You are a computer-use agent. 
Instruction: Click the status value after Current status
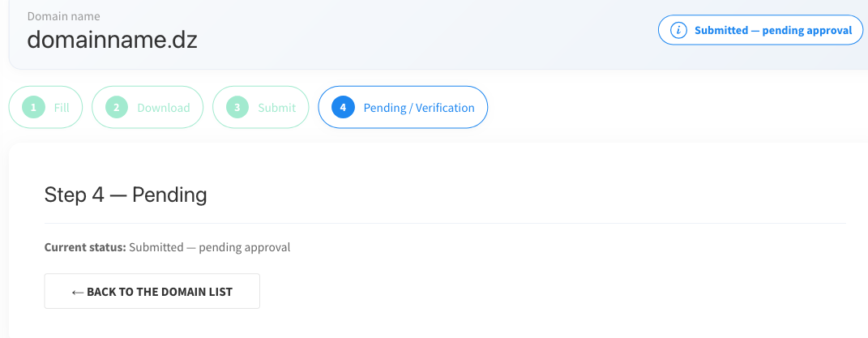pos(209,247)
